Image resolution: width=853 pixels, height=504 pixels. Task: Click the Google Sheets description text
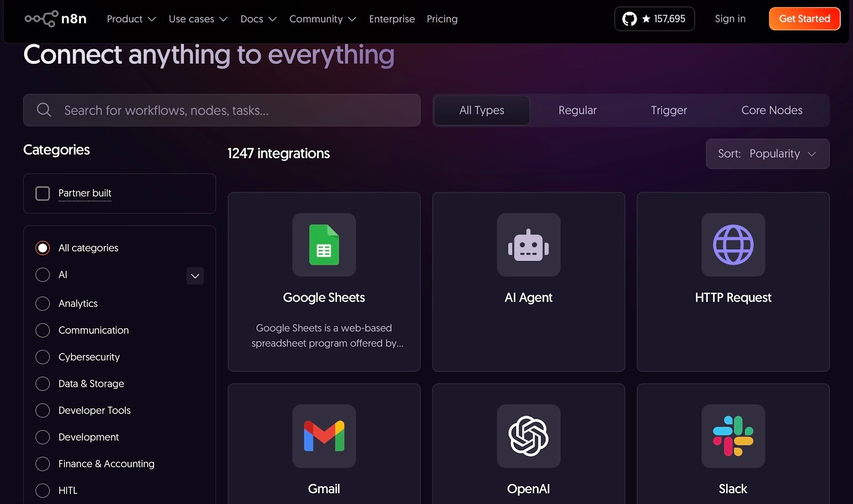pyautogui.click(x=327, y=336)
